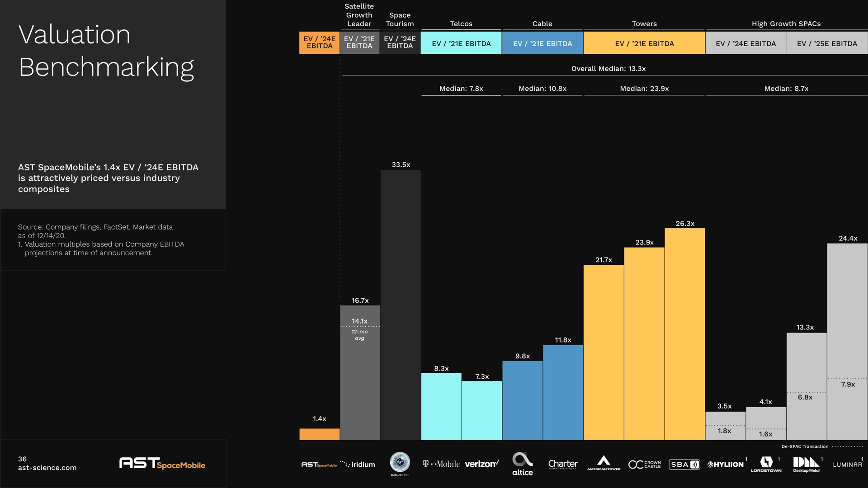Click the 6.8x Desktop Metal de-SPAC label
This screenshot has width=868, height=488.
(805, 398)
